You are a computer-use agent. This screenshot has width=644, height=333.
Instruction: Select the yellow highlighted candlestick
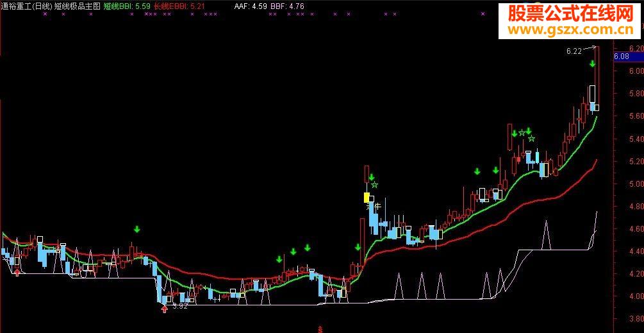point(367,198)
